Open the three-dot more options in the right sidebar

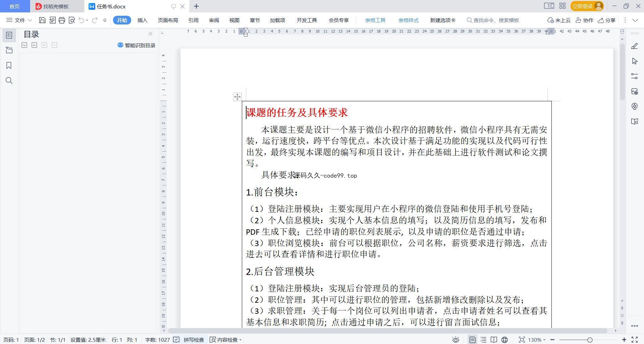click(x=634, y=326)
